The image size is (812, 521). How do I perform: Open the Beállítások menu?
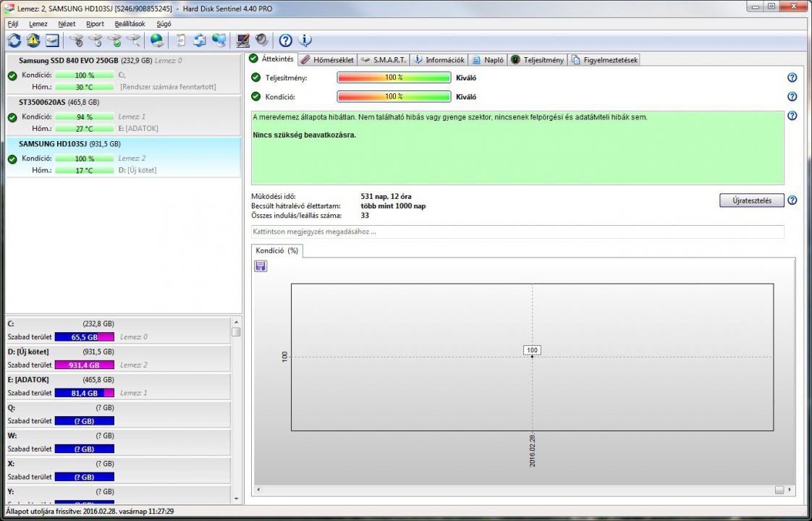[130, 24]
